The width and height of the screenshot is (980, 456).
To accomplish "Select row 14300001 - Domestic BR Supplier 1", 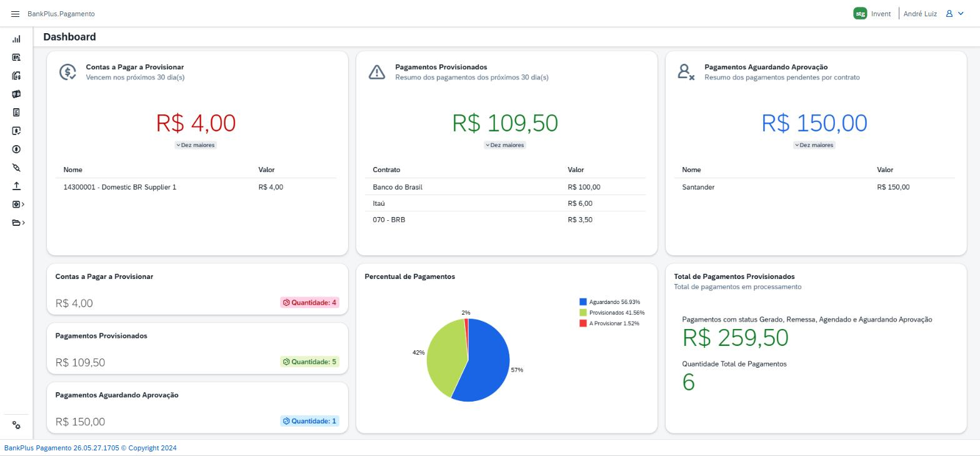I will [x=196, y=187].
